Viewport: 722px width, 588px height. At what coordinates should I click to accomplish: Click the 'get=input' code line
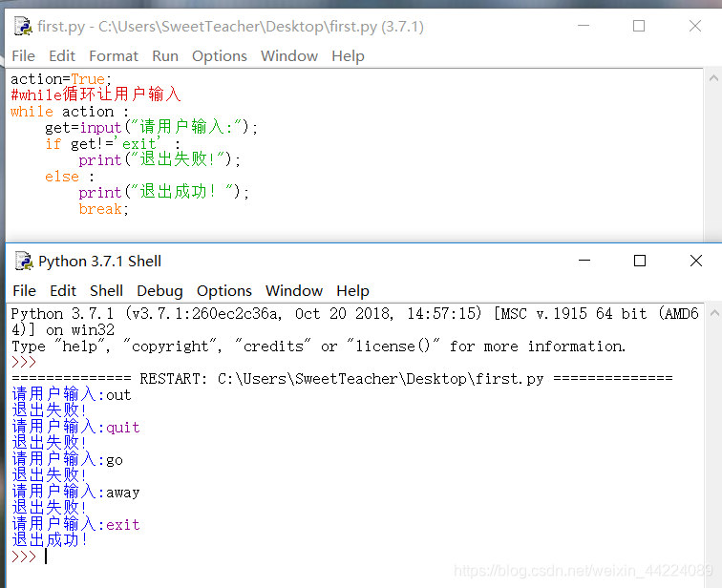pyautogui.click(x=152, y=127)
